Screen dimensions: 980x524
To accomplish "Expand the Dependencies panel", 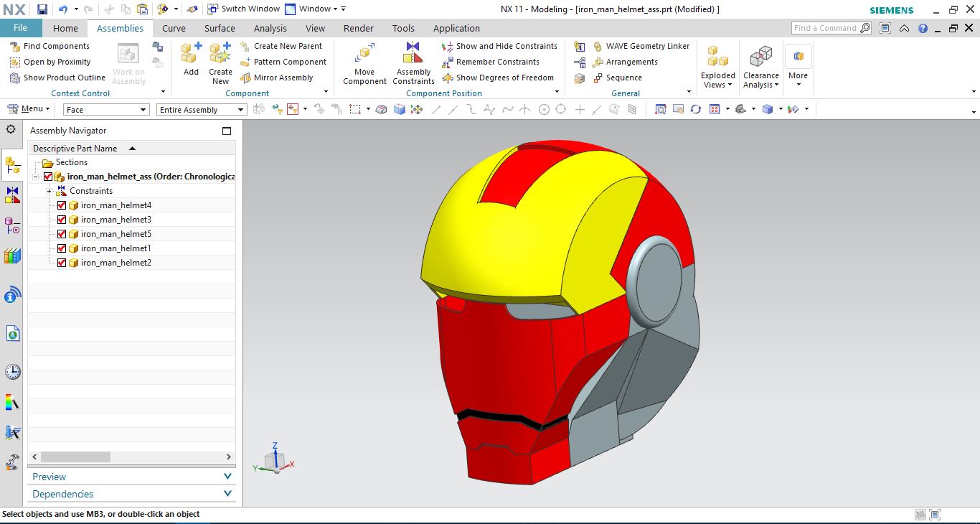I will pos(131,494).
